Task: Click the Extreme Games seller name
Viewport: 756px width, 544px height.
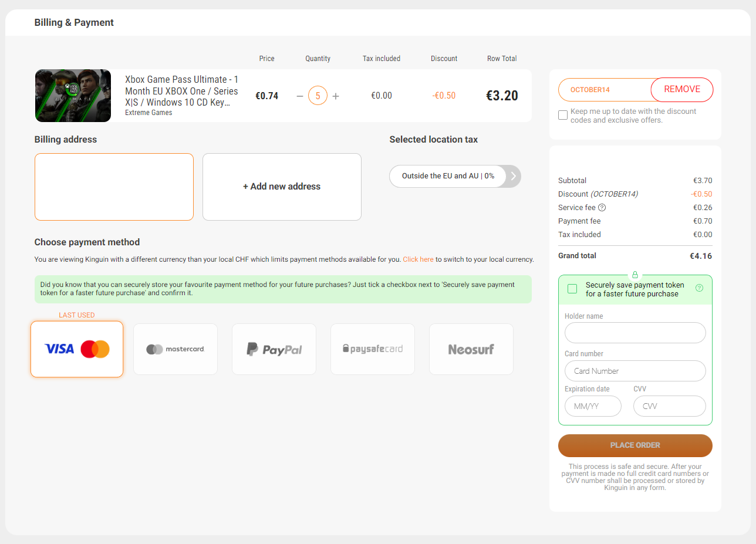Action: click(x=148, y=113)
